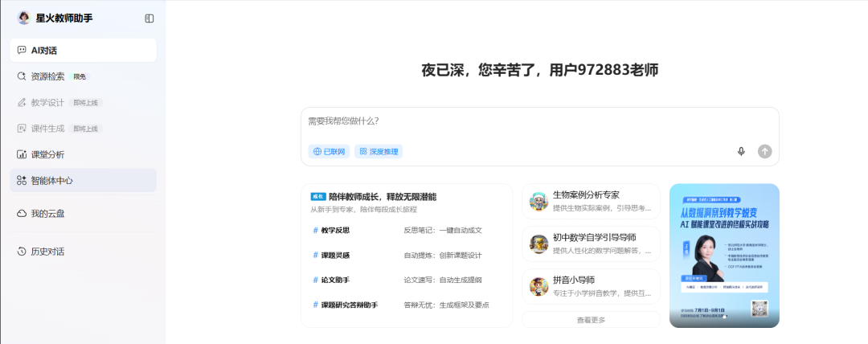
Task: Click the 课件生成 slide icon
Action: tap(22, 129)
